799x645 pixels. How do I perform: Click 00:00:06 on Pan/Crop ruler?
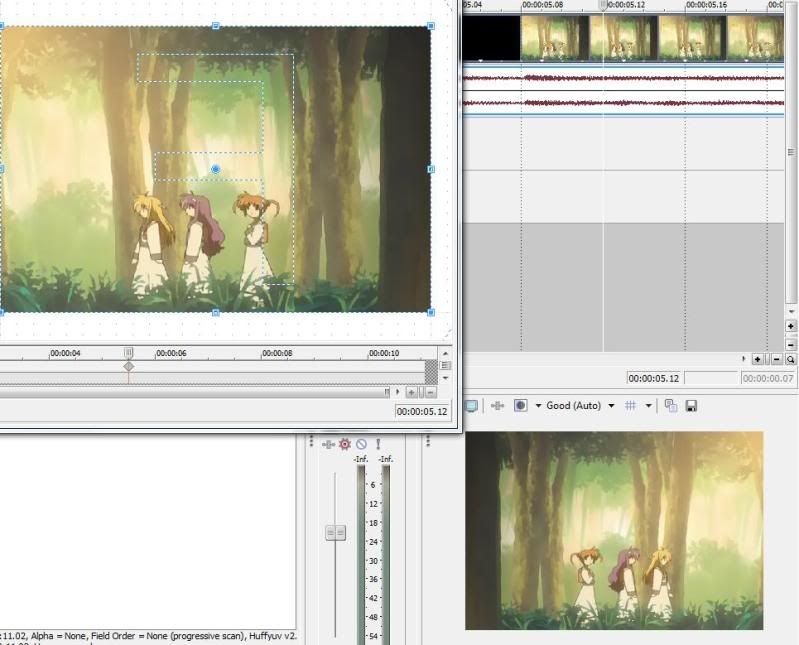(x=171, y=353)
